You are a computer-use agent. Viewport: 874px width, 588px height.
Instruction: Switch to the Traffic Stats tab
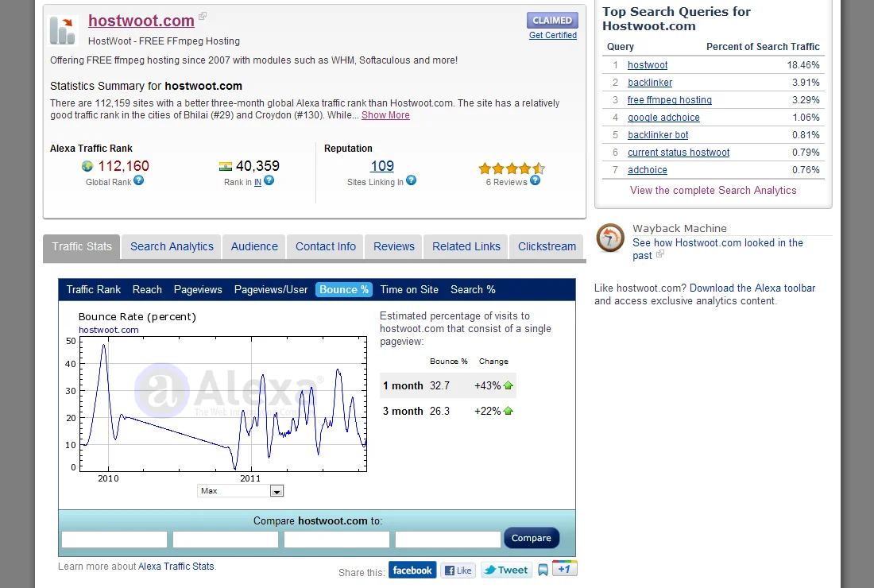(x=82, y=246)
